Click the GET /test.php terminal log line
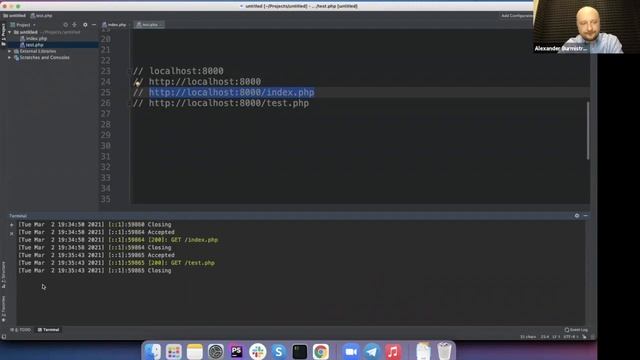Image resolution: width=640 pixels, height=360 pixels. pyautogui.click(x=116, y=263)
